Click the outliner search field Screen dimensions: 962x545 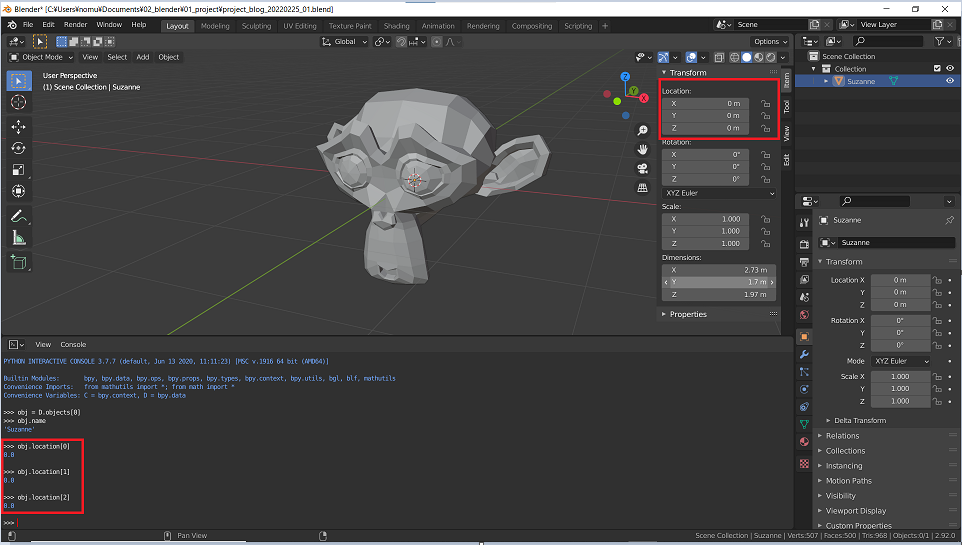tap(887, 41)
